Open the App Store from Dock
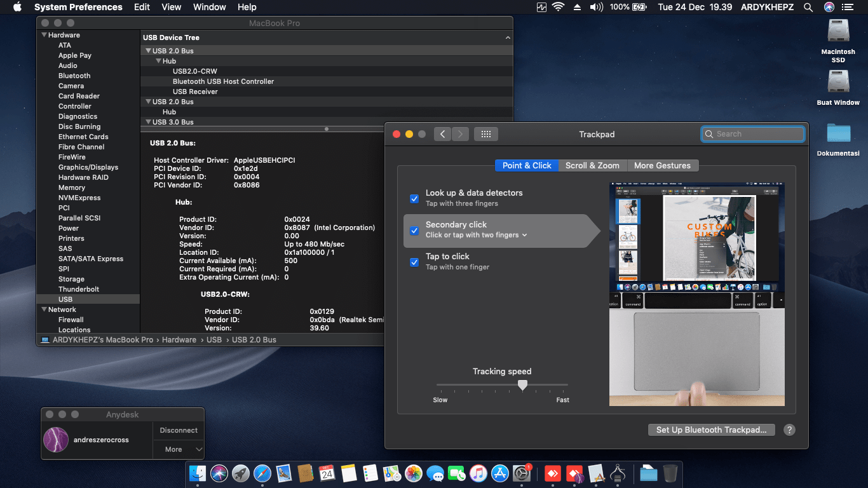Image resolution: width=868 pixels, height=488 pixels. coord(500,473)
